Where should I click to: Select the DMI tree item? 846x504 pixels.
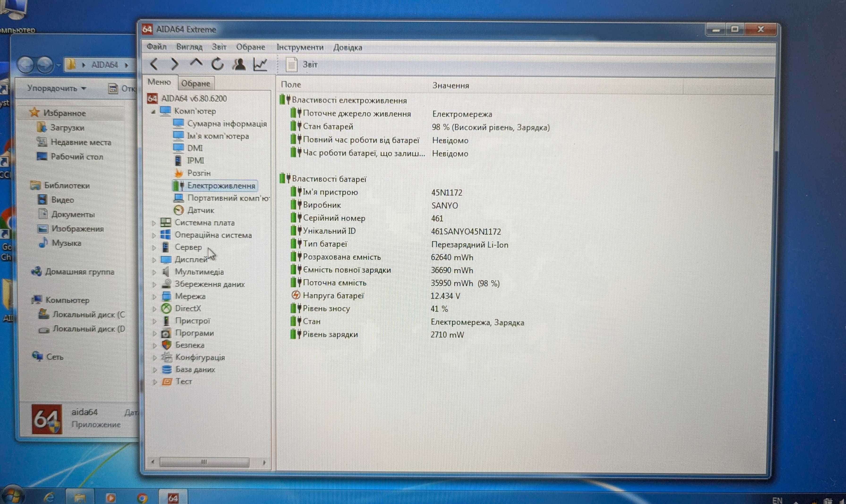(188, 148)
